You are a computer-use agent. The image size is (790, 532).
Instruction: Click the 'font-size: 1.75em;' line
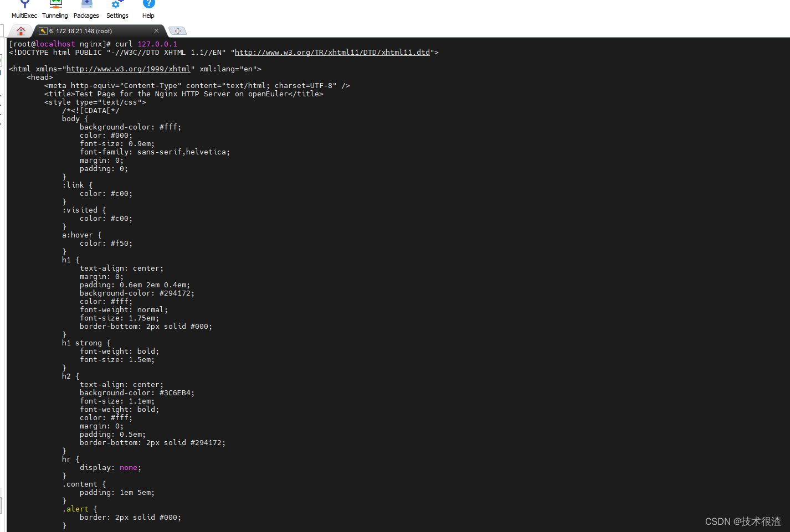coord(120,318)
